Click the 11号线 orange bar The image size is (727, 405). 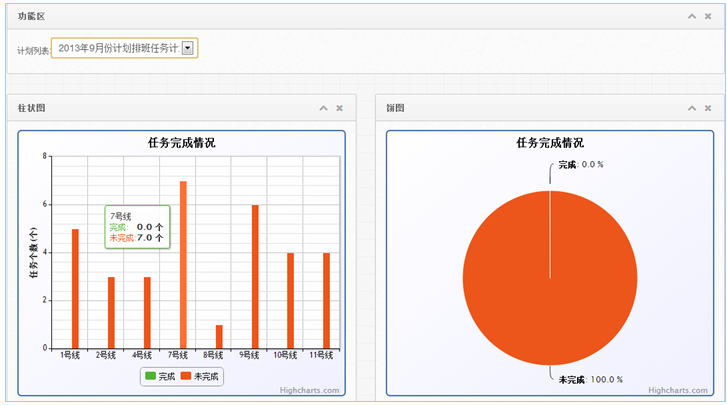click(x=327, y=301)
